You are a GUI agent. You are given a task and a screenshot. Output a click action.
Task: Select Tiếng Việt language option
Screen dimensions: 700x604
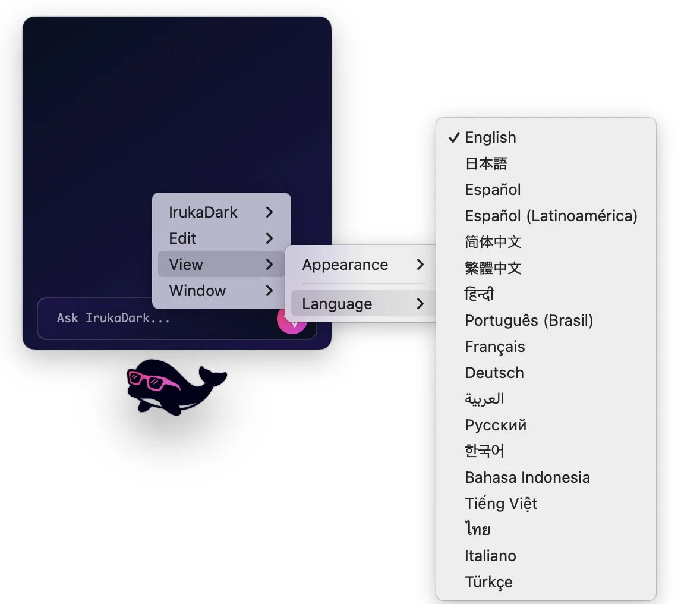500,504
